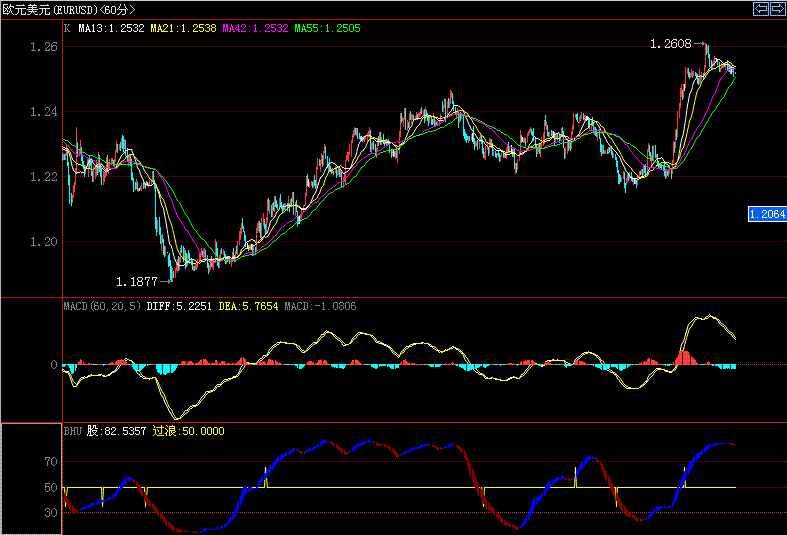Click the 1.20 price axis label
The width and height of the screenshot is (787, 535).
tap(44, 242)
